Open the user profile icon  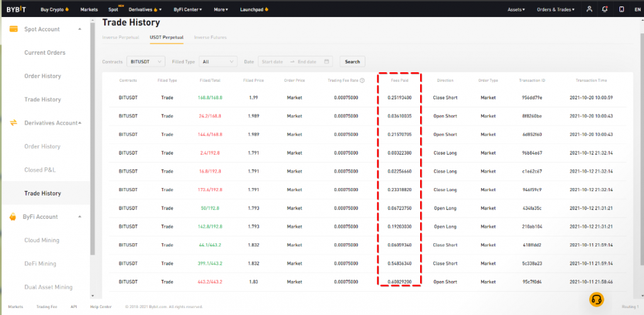click(589, 9)
